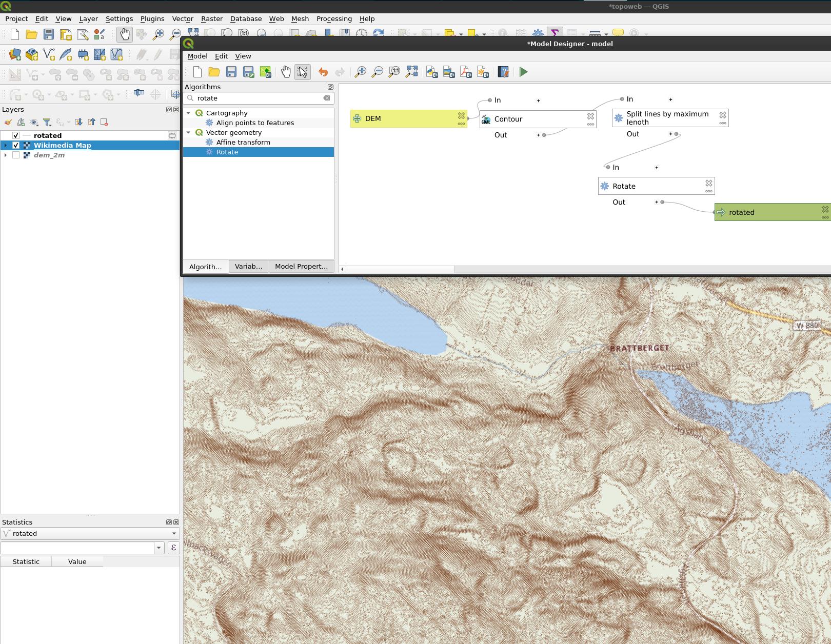Screen dimensions: 831x644
Task: Open Statistics layer dropdown showing rotated
Action: (90, 533)
